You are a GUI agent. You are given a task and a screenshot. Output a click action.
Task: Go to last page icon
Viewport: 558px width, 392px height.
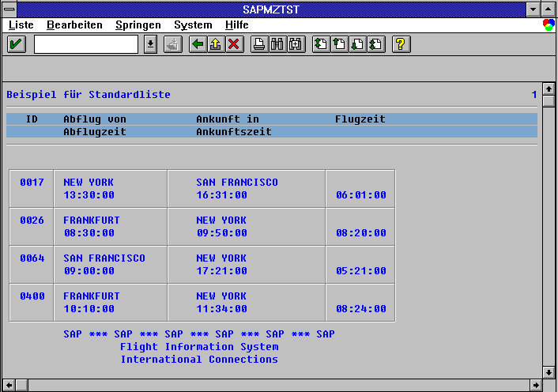pos(376,44)
